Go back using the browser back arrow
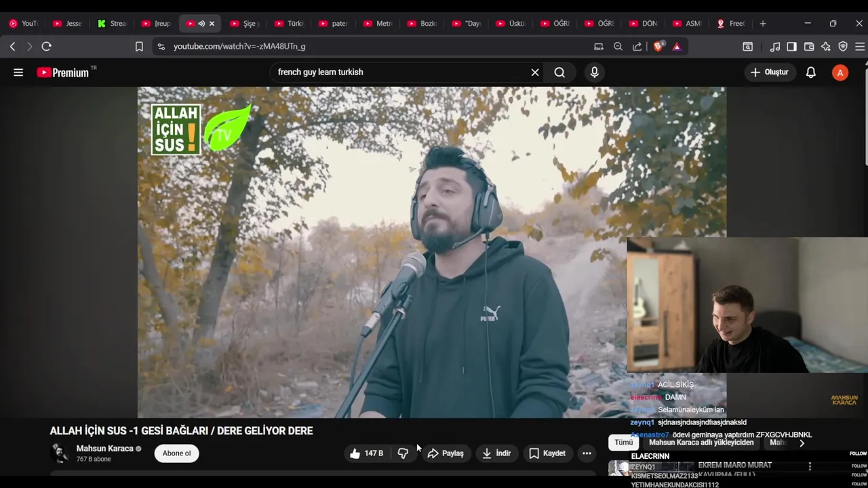The height and width of the screenshot is (488, 868). pyautogui.click(x=12, y=47)
